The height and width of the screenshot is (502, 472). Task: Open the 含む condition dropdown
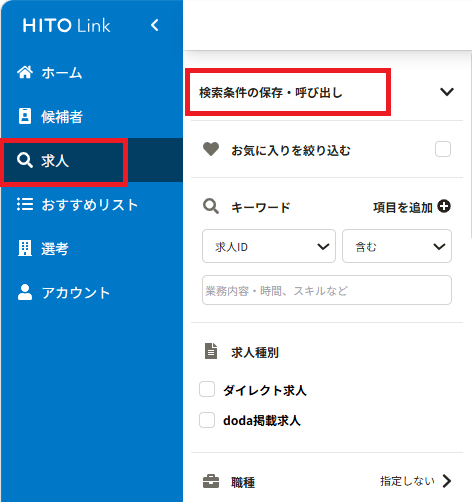coord(397,246)
